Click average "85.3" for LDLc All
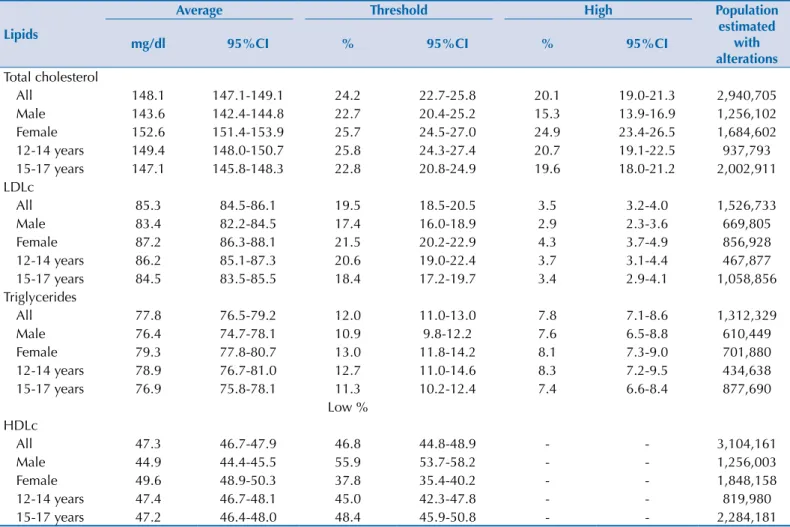The height and width of the screenshot is (527, 790). tap(148, 206)
